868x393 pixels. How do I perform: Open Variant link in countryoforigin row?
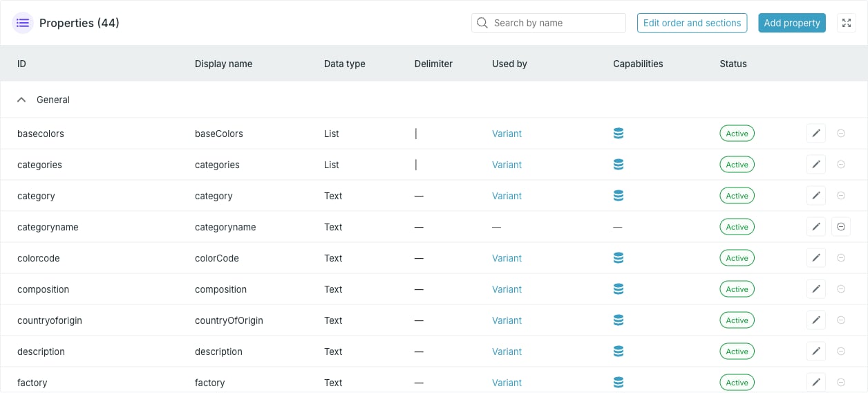[507, 320]
